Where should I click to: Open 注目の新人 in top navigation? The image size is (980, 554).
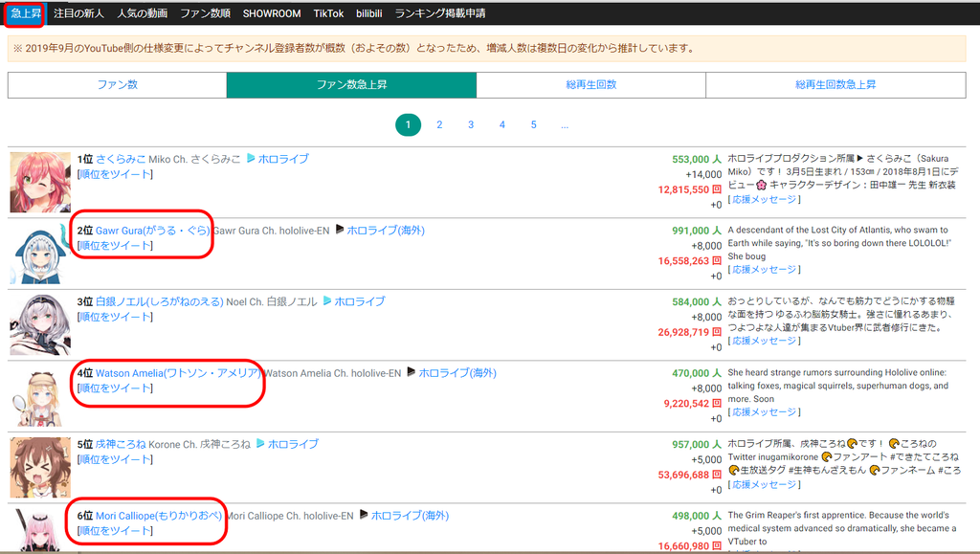click(x=78, y=13)
